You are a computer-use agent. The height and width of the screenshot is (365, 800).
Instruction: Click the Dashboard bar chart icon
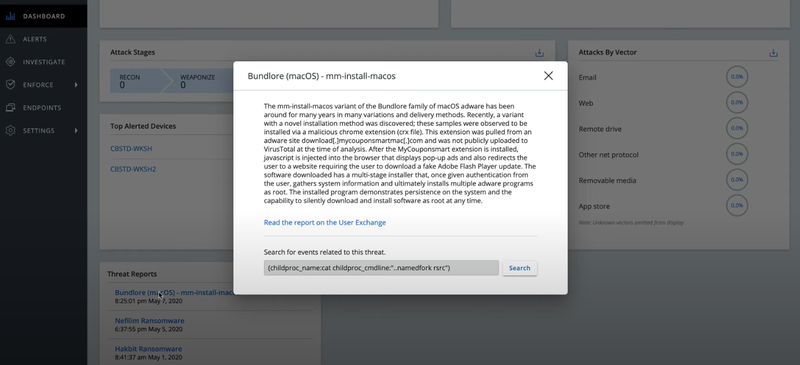(x=10, y=16)
